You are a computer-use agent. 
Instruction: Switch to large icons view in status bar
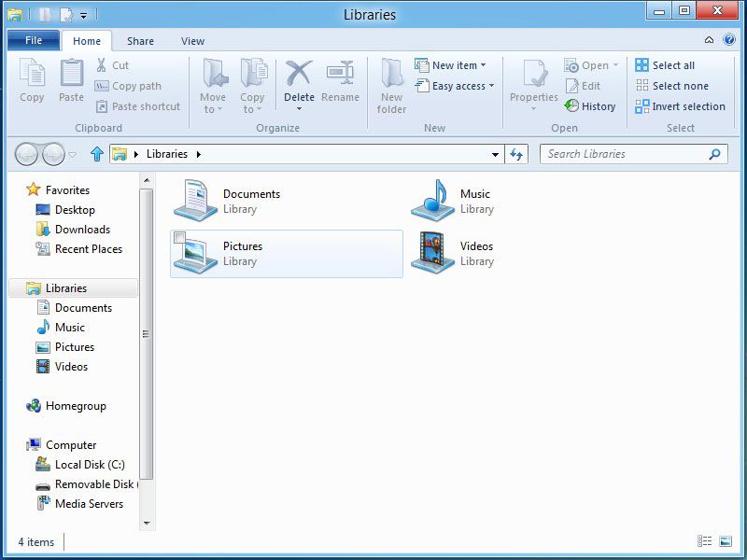726,541
